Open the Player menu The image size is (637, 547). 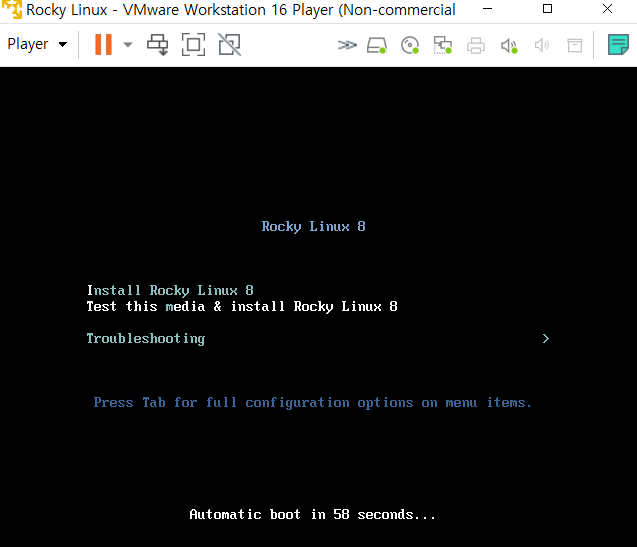pos(37,44)
